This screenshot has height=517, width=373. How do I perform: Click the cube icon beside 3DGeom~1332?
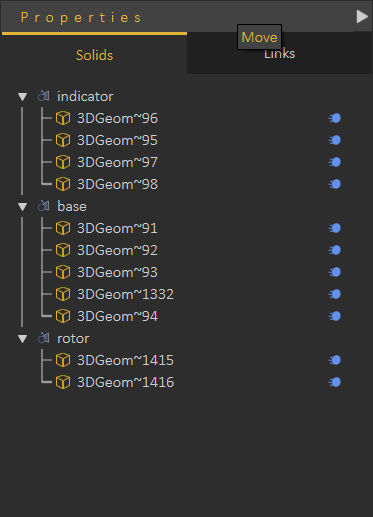click(x=63, y=294)
